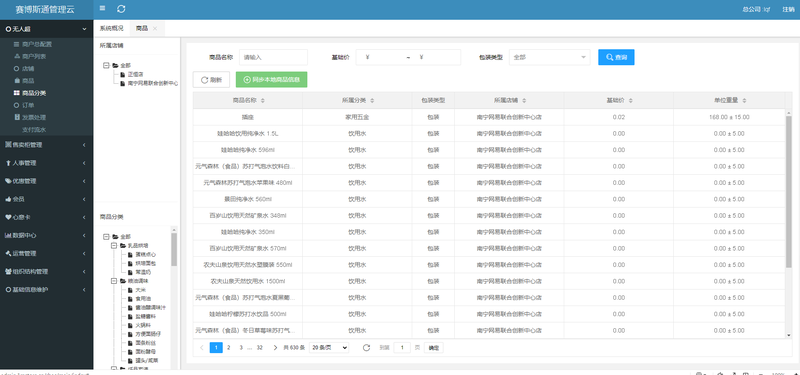Close the 商品 tab

(x=155, y=29)
